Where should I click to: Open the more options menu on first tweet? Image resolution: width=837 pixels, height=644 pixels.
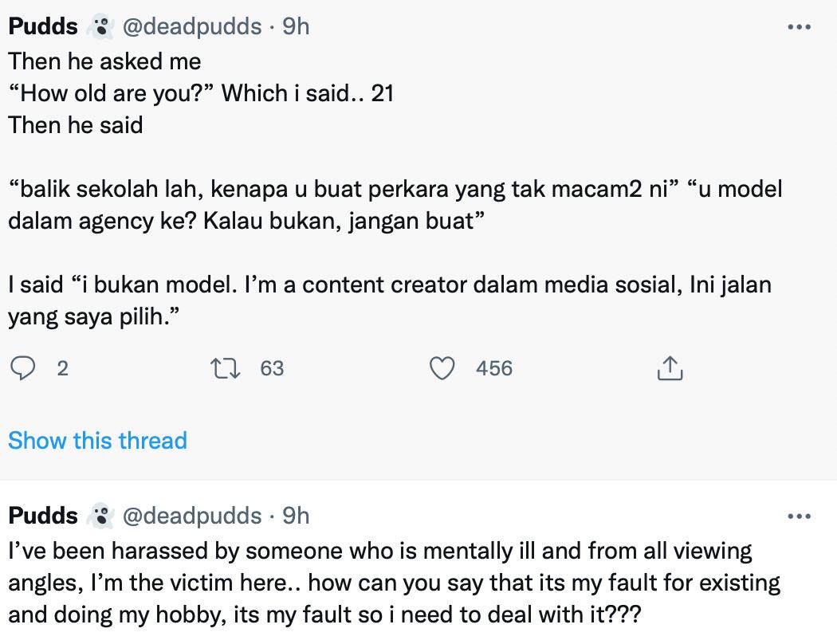pyautogui.click(x=799, y=26)
